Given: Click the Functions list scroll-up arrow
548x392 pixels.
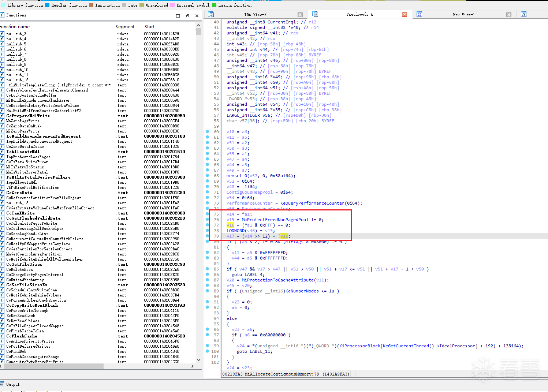Looking at the screenshot, I should [199, 26].
